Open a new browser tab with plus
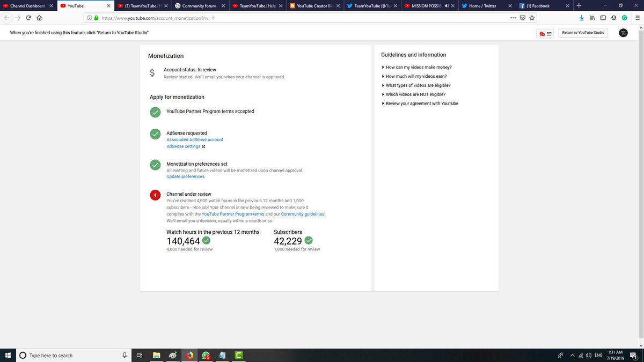Screen dimensions: 644x362 579,5
